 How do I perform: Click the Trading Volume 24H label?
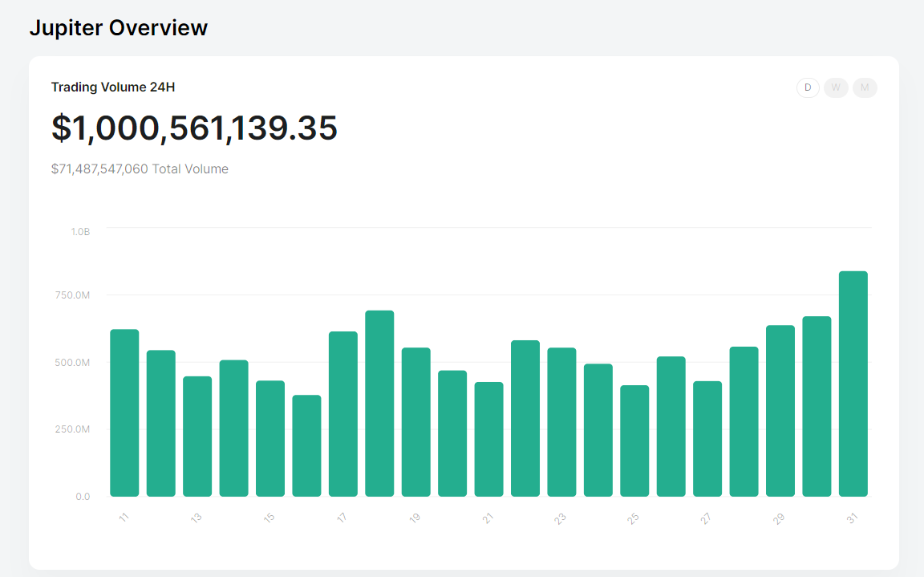pos(113,87)
